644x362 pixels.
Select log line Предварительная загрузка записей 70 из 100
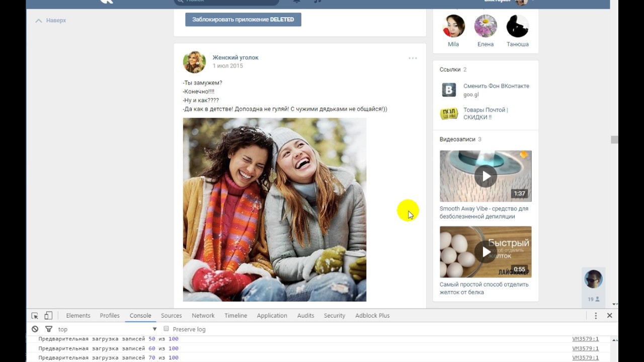click(x=108, y=358)
